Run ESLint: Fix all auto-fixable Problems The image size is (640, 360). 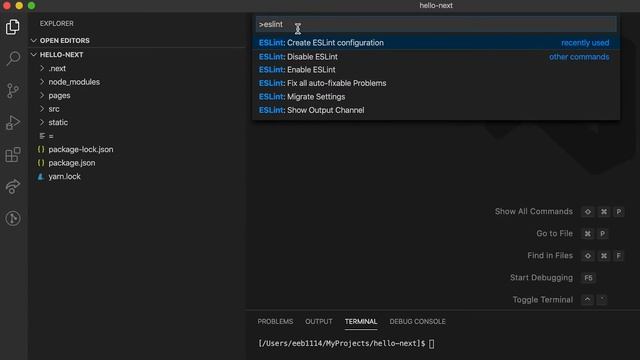[x=436, y=83]
